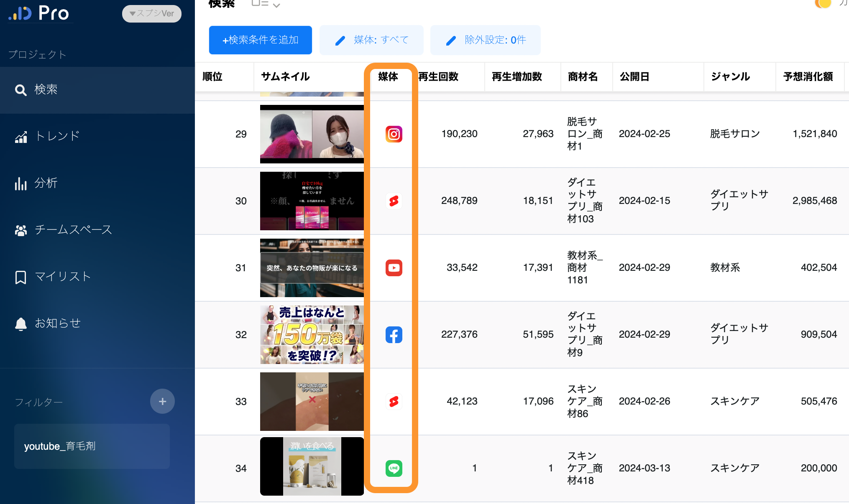
Task: Open the thumbnail of rank 32 video
Action: (x=312, y=335)
